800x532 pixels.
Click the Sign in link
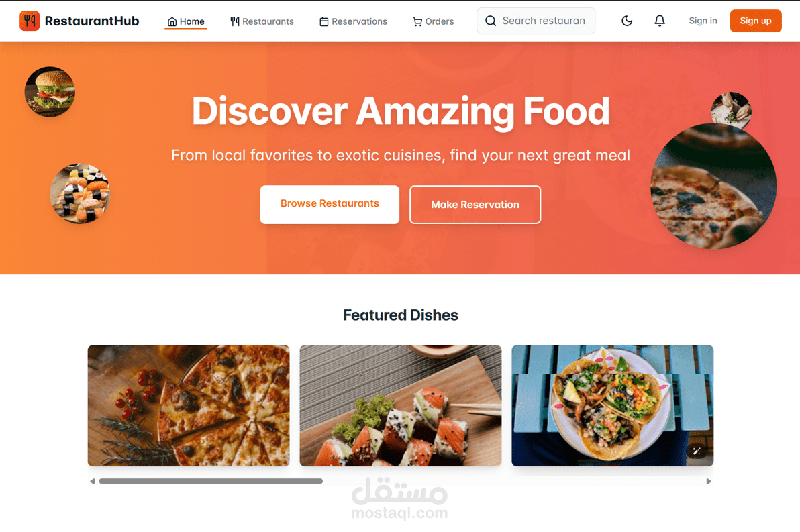tap(703, 21)
